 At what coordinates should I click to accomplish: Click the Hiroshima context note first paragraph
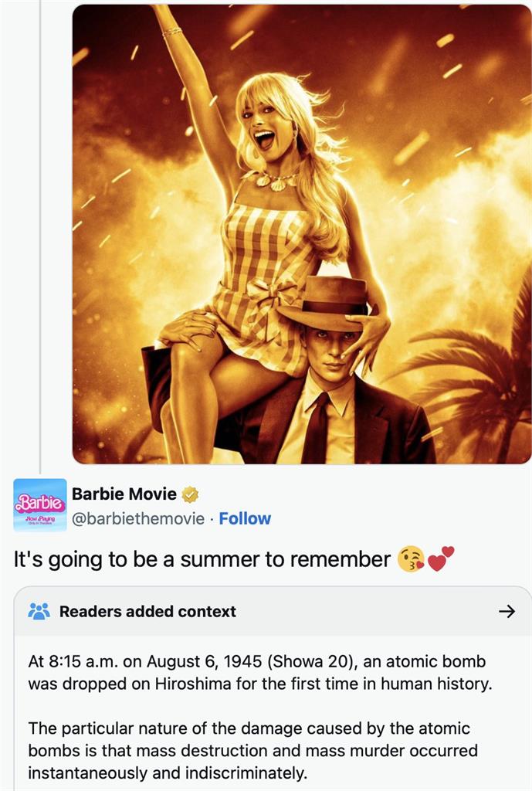259,673
